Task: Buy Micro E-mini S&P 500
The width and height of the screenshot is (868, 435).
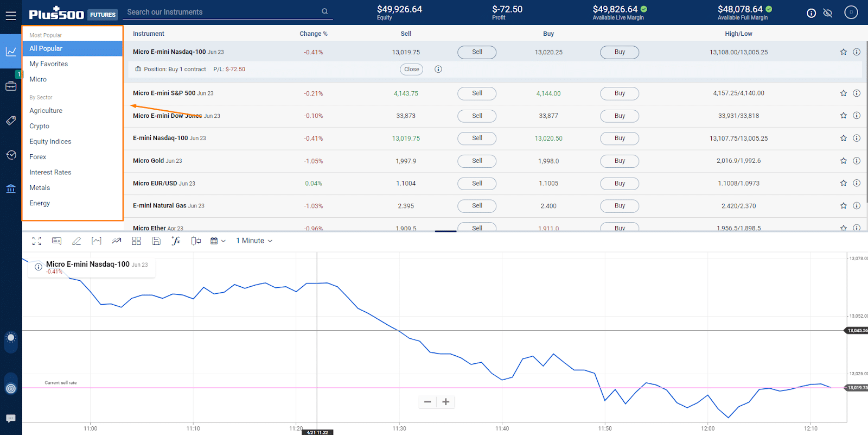Action: pos(620,93)
